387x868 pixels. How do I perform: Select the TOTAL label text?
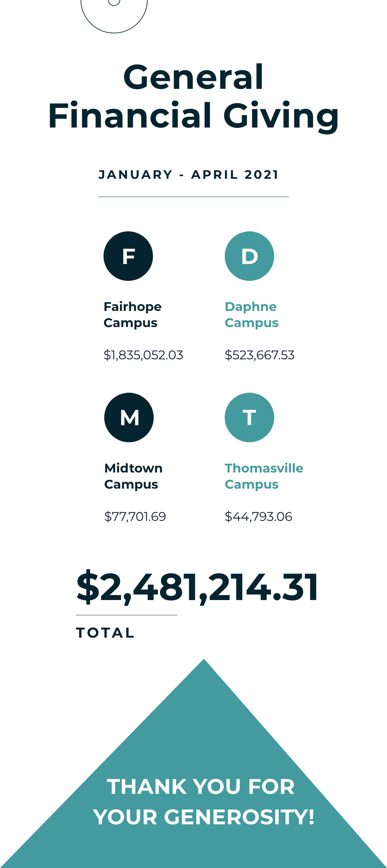[105, 633]
